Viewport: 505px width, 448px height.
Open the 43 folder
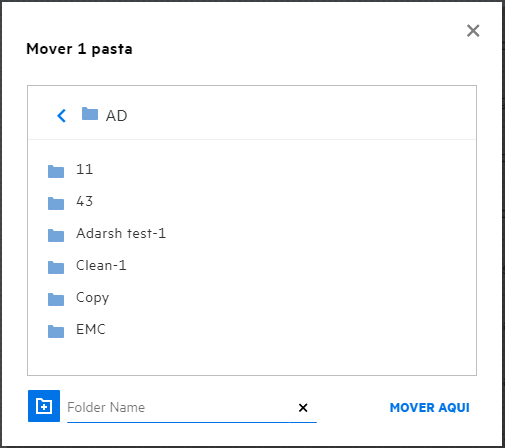coord(84,201)
